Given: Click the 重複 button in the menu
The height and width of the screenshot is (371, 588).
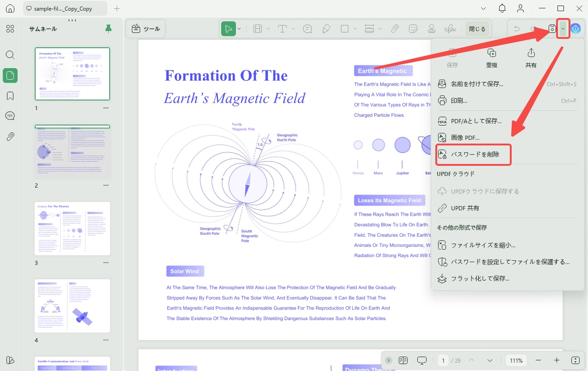Looking at the screenshot, I should coord(492,58).
